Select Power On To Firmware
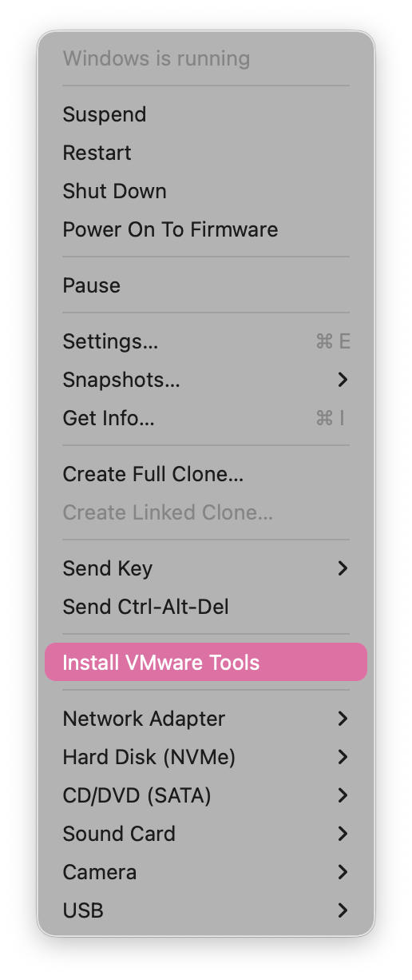The width and height of the screenshot is (412, 980). pos(206,229)
